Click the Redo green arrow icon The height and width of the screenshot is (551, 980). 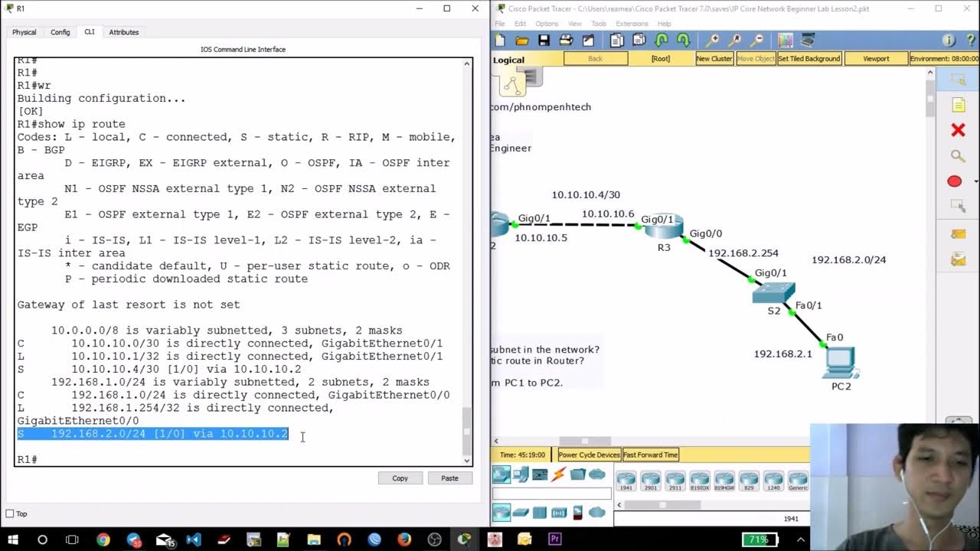(x=683, y=40)
